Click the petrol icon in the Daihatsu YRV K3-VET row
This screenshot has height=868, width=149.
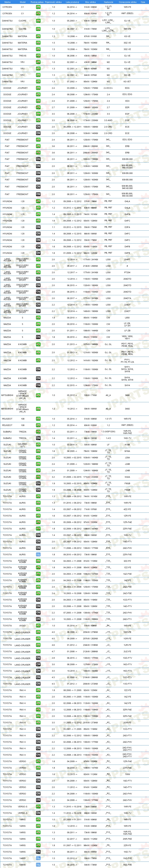pyautogui.click(x=38, y=82)
